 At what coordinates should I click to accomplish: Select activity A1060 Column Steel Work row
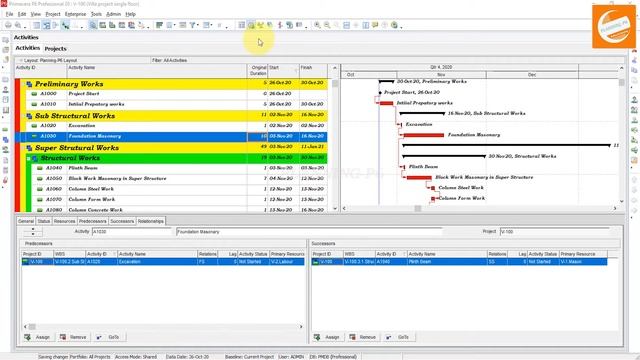pos(180,189)
